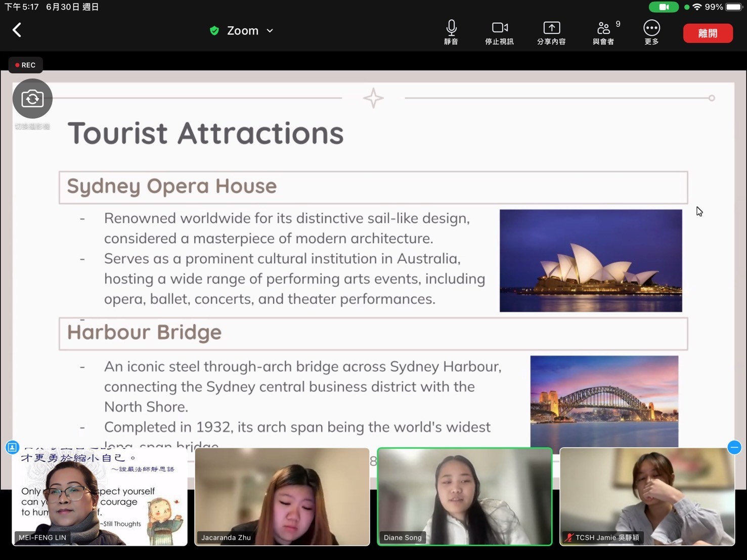Go back using the left arrow
The image size is (747, 560).
[x=17, y=30]
